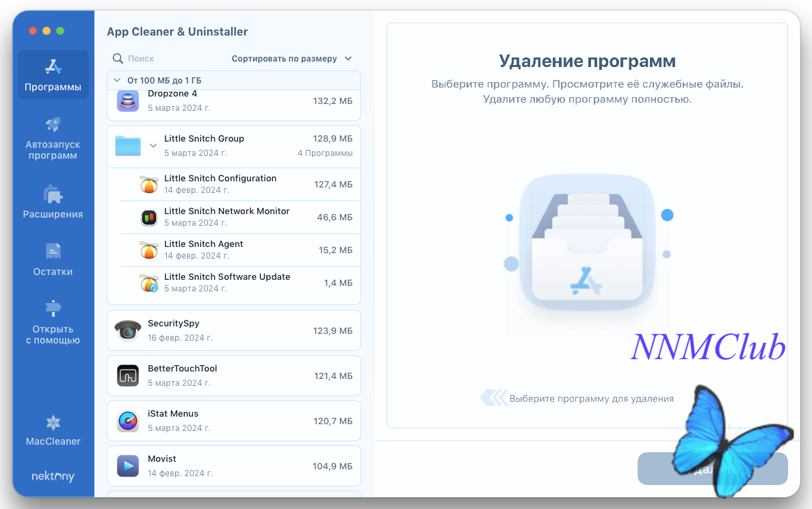Open the Программы section in sidebar
Viewport: 812px width, 509px height.
point(53,75)
